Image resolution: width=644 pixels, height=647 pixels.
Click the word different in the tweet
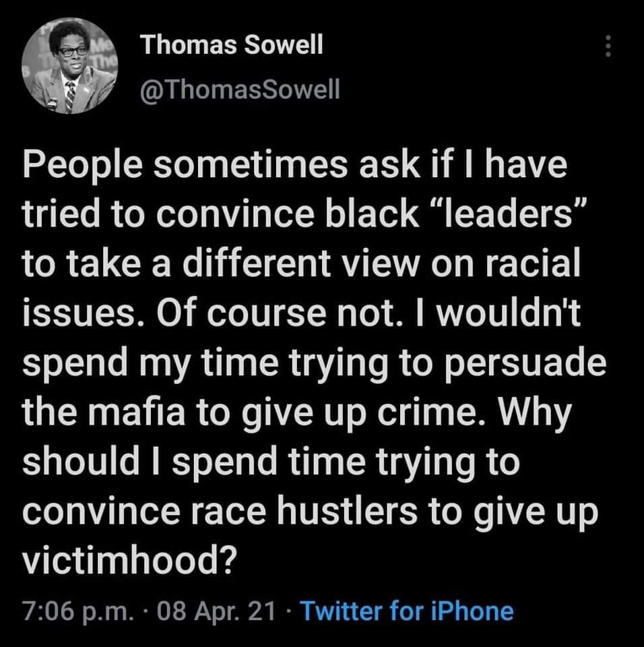click(x=257, y=264)
